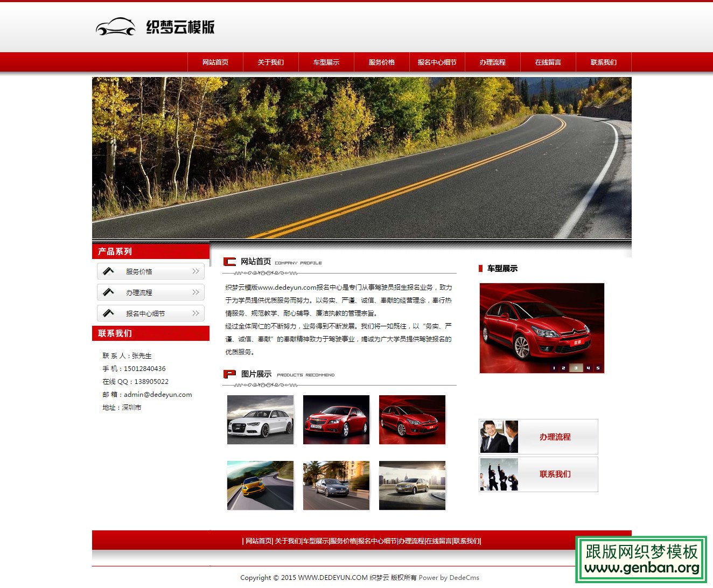
Task: Click the jumping people image on 联系我们 banner
Action: (499, 474)
